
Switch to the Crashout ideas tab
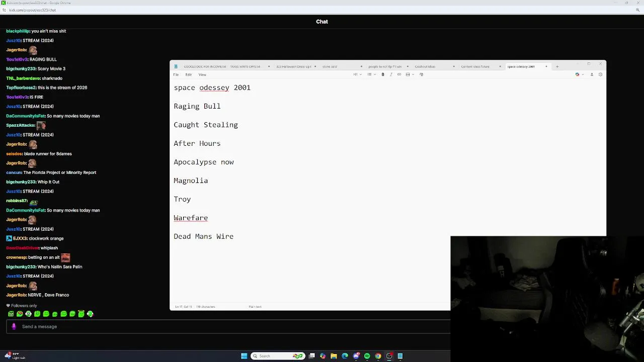425,66
